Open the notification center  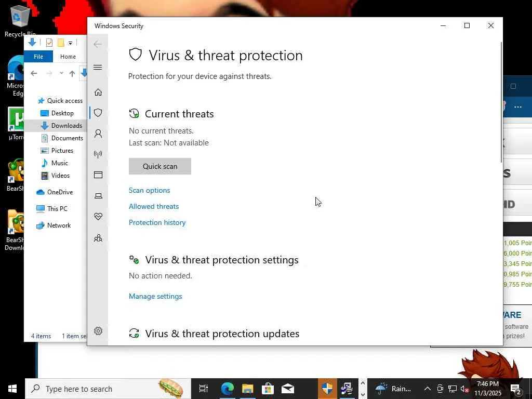coord(516,389)
